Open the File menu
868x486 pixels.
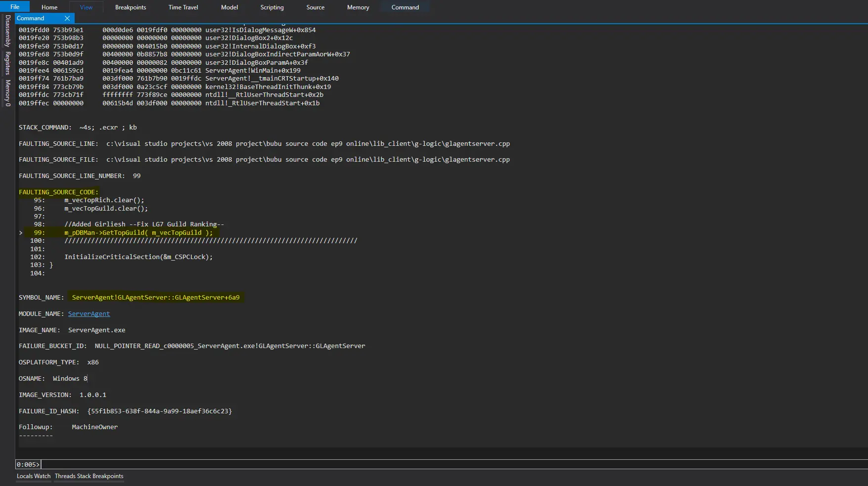point(15,6)
